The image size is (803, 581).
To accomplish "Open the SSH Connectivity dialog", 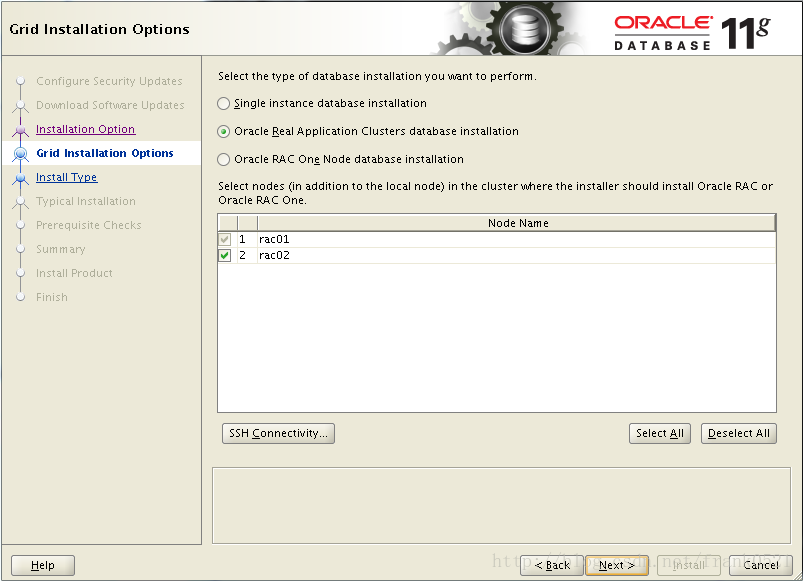I will 278,434.
